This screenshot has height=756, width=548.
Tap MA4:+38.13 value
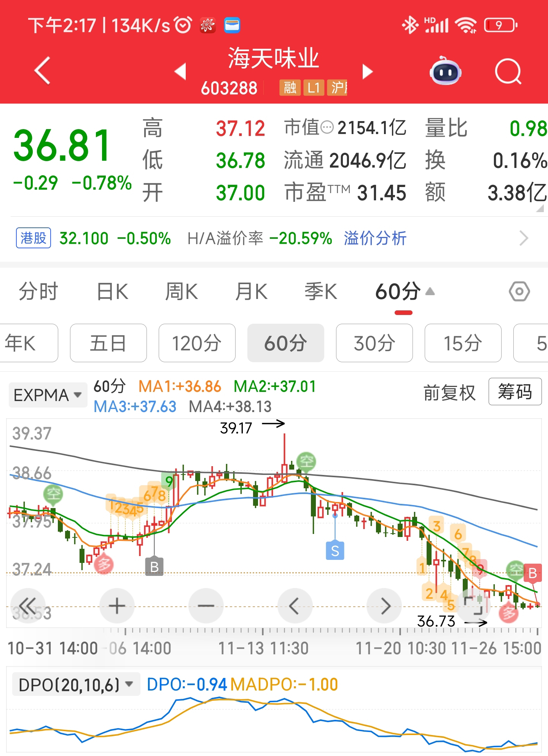230,407
